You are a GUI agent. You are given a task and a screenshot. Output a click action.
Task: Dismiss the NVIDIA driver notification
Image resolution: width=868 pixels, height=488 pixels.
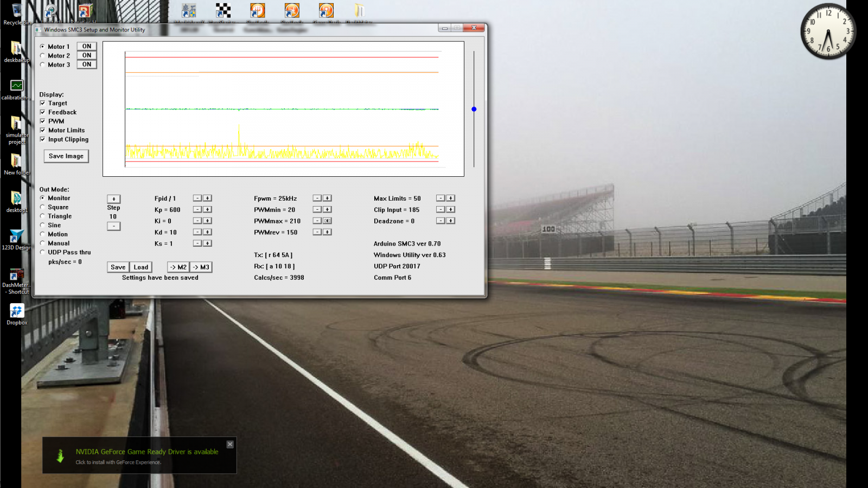(230, 444)
